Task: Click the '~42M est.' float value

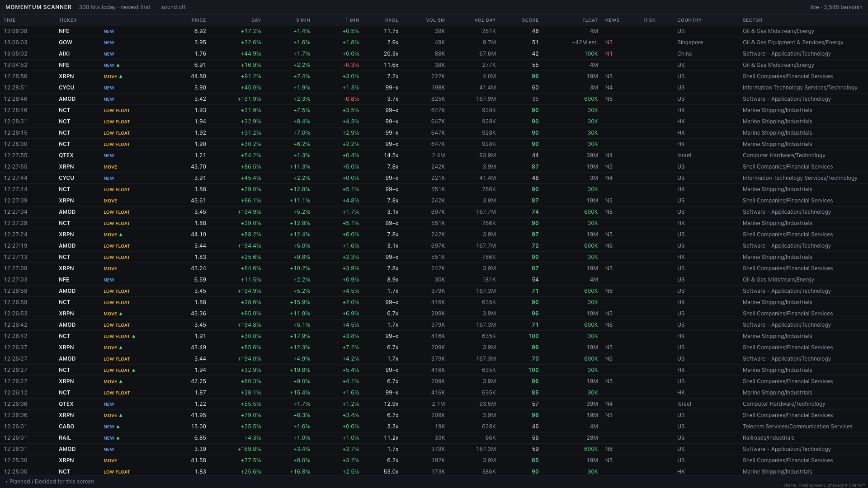Action: (x=585, y=42)
